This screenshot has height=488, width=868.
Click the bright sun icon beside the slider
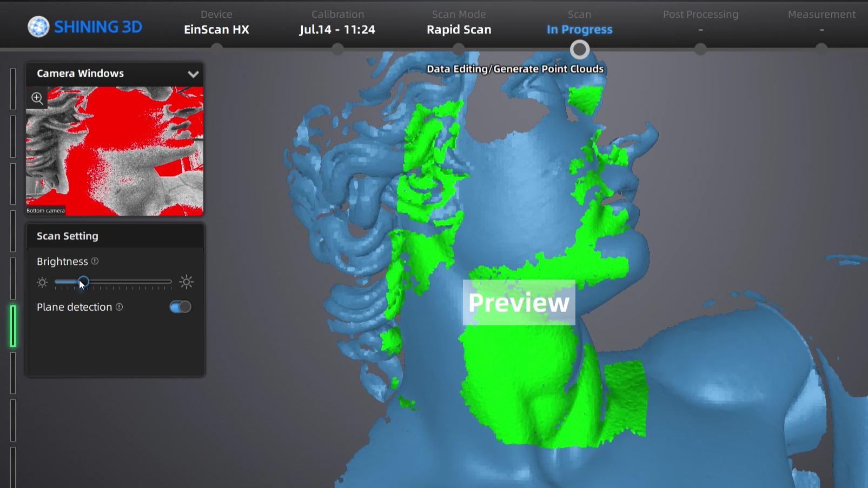(186, 282)
